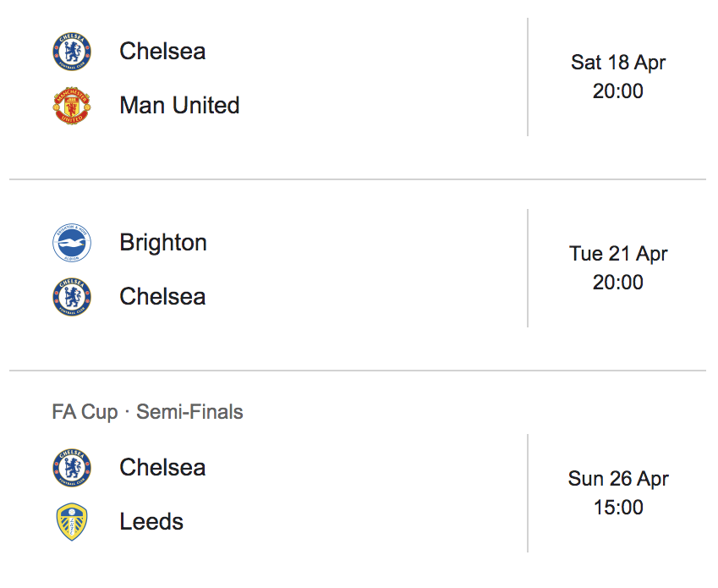
Task: Click the 20:00 kickoff under Sat 18 Apr
Action: [618, 91]
